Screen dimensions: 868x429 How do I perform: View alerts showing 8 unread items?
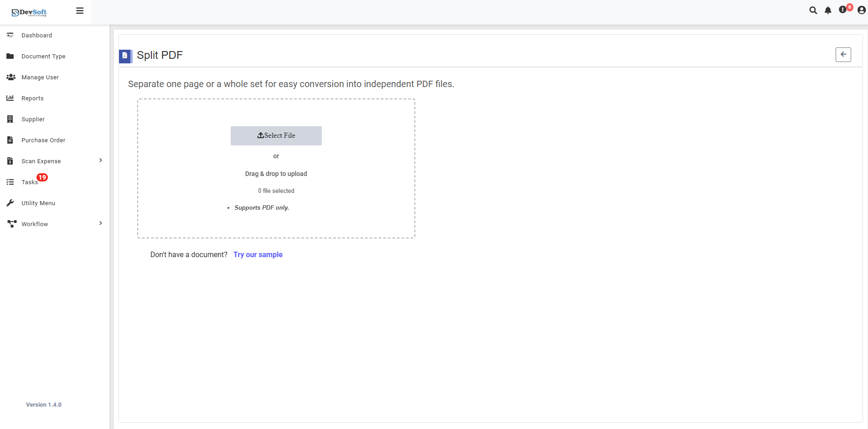843,10
